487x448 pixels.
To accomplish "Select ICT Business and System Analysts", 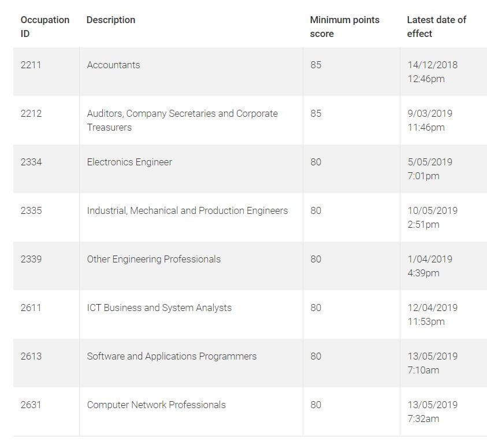I will coord(159,308).
